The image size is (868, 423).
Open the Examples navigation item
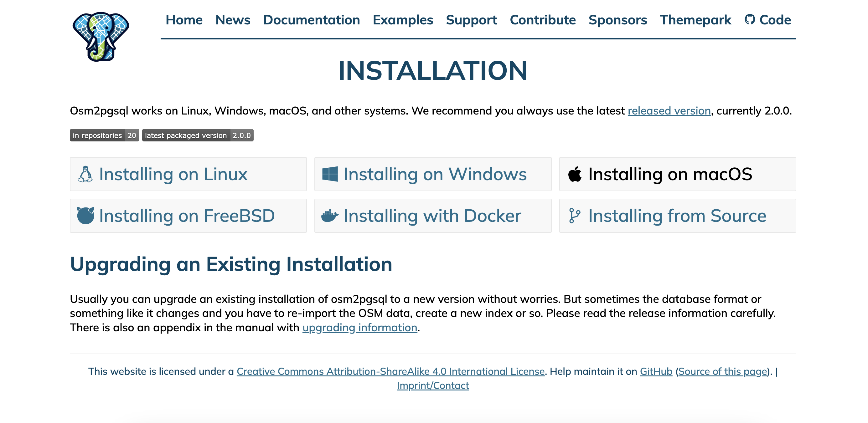pos(403,20)
